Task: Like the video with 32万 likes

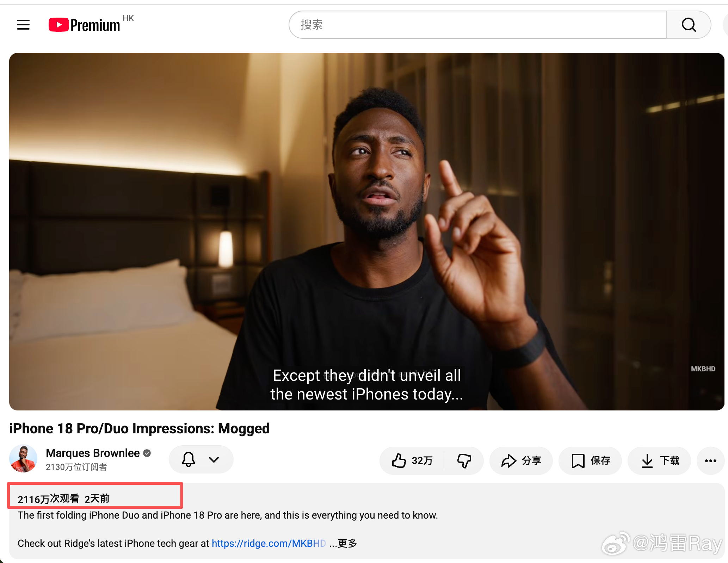Action: [x=412, y=460]
